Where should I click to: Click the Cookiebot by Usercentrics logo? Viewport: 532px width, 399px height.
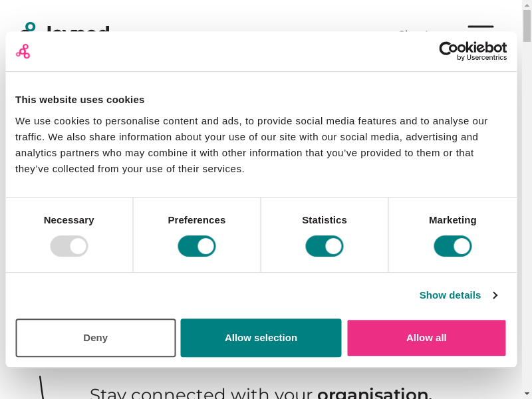coord(473,51)
